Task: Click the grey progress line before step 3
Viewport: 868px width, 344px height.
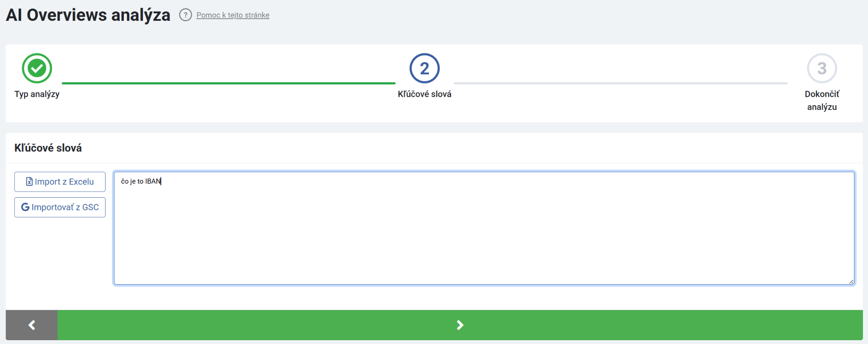Action: (x=620, y=83)
